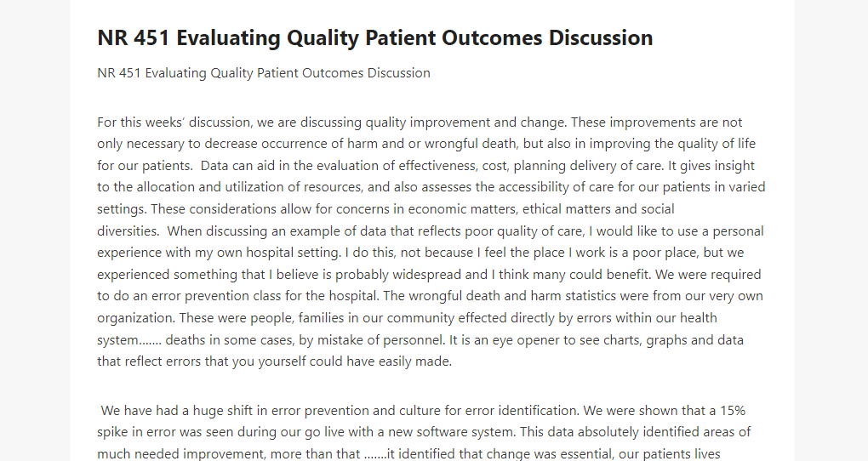Click the line starting "for our patients. Data can aid"
Viewport: 868px width, 461px height.
[425, 166]
